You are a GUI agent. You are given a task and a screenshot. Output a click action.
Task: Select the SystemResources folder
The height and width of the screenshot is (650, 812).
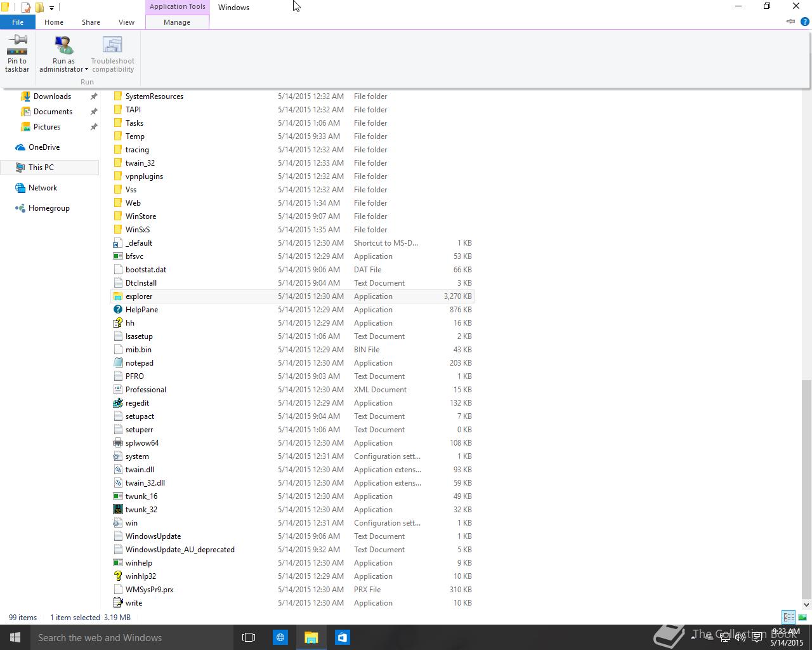click(292, 96)
